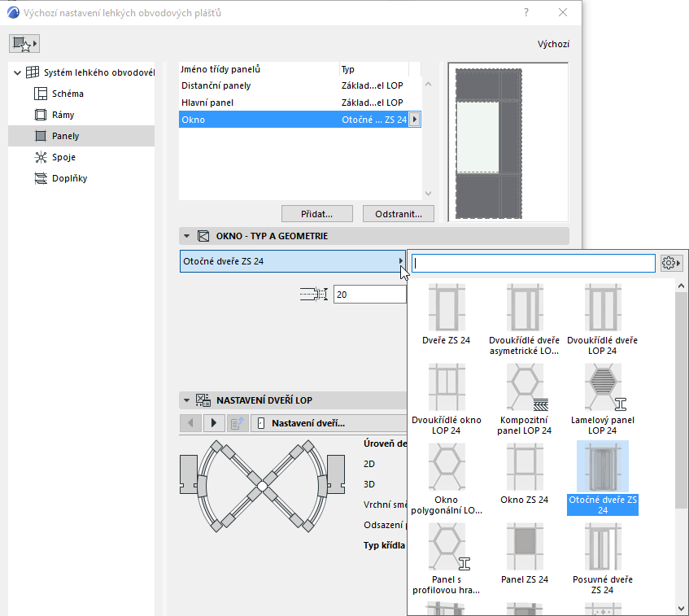689x616 pixels.
Task: Go to next door settings page
Action: pyautogui.click(x=214, y=423)
